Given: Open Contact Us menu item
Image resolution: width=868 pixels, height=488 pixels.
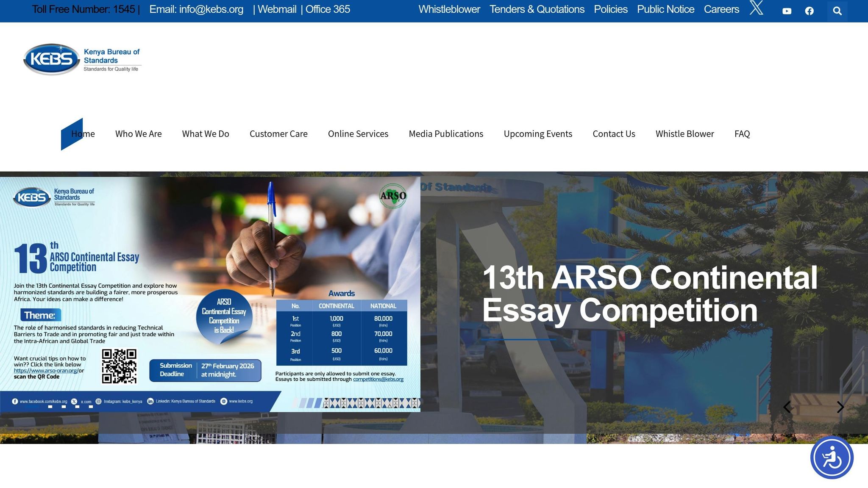Looking at the screenshot, I should tap(614, 134).
